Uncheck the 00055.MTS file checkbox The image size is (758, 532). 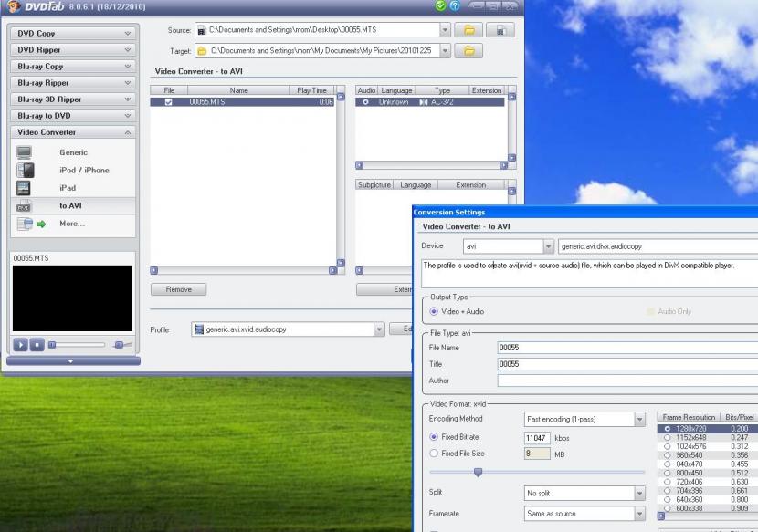[168, 102]
